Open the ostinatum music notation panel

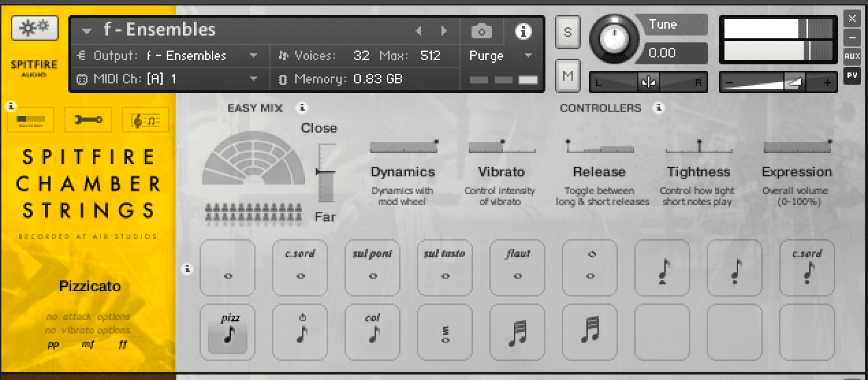click(x=146, y=120)
